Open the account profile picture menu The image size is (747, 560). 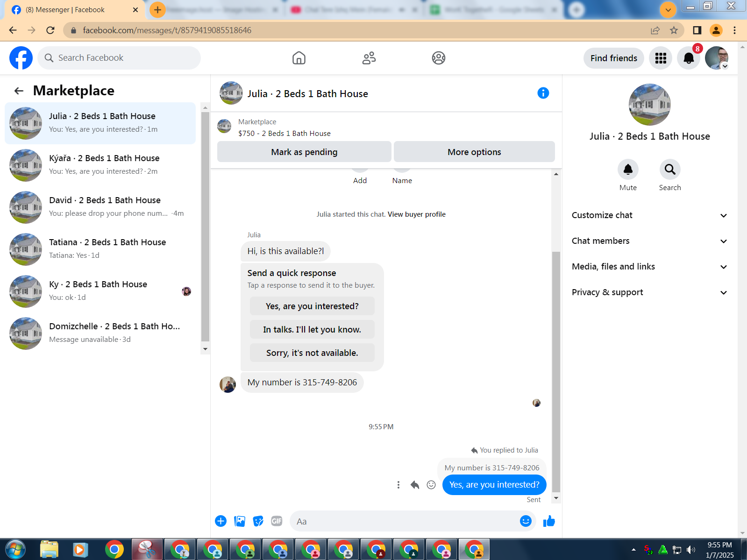717,58
